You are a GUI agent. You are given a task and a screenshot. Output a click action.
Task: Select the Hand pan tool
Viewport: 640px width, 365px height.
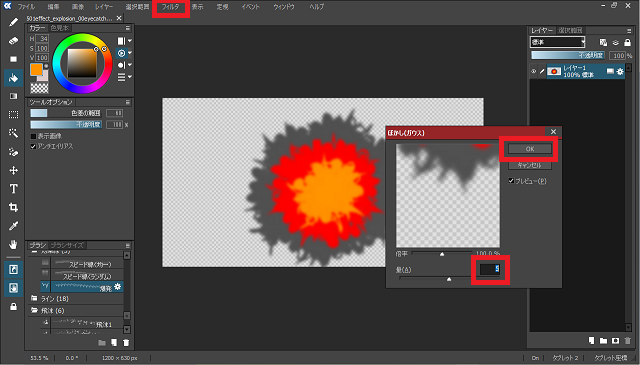[13, 245]
